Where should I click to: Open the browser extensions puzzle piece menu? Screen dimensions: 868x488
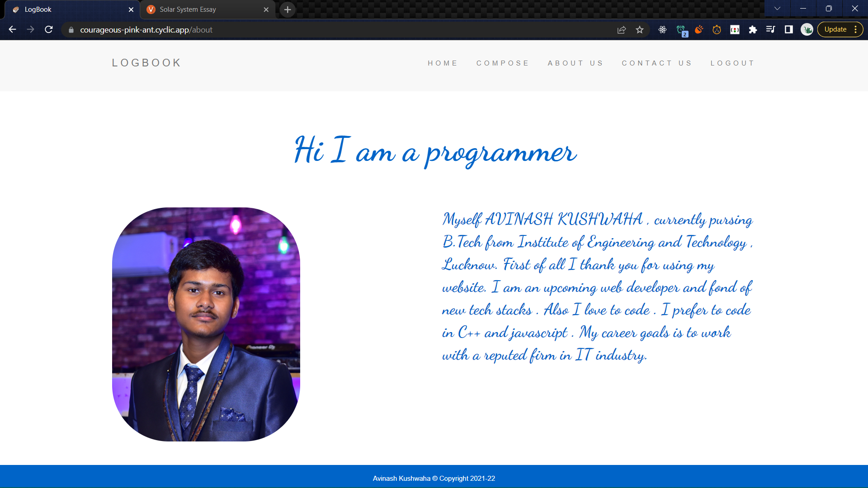pos(753,29)
